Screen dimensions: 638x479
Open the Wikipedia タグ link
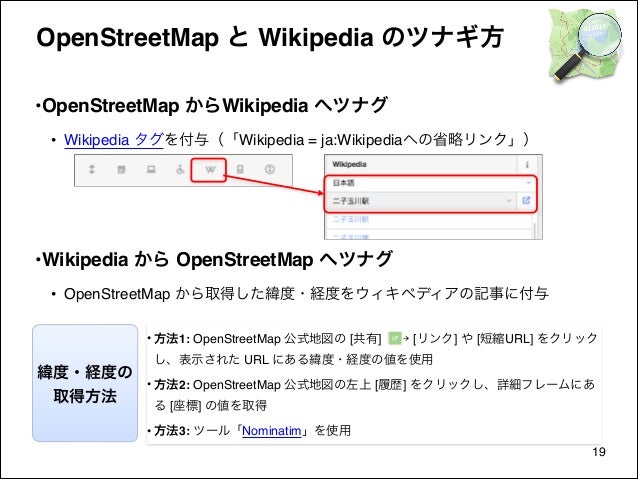tap(114, 140)
